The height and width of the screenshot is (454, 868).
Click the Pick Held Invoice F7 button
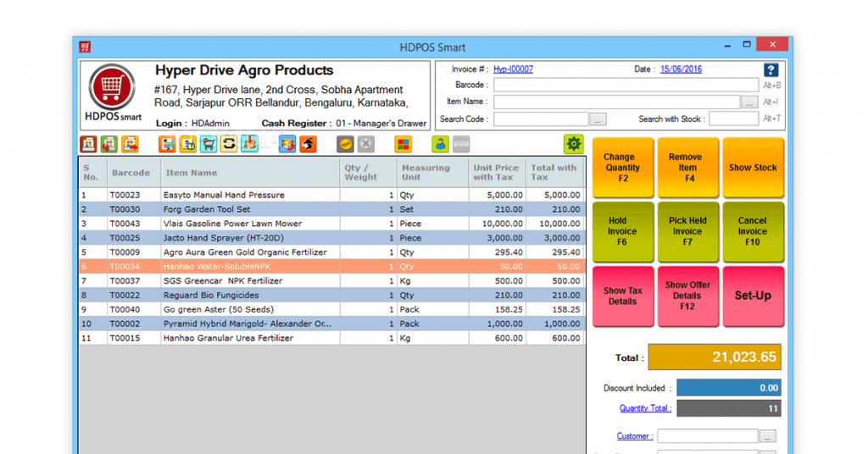tap(688, 232)
